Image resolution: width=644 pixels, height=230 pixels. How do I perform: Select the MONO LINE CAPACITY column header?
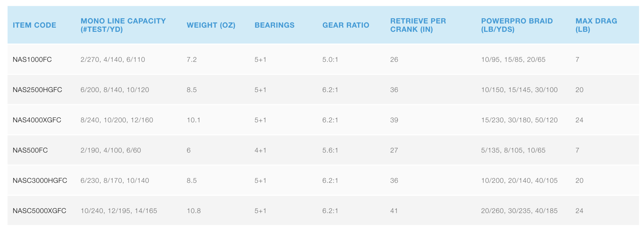click(123, 25)
